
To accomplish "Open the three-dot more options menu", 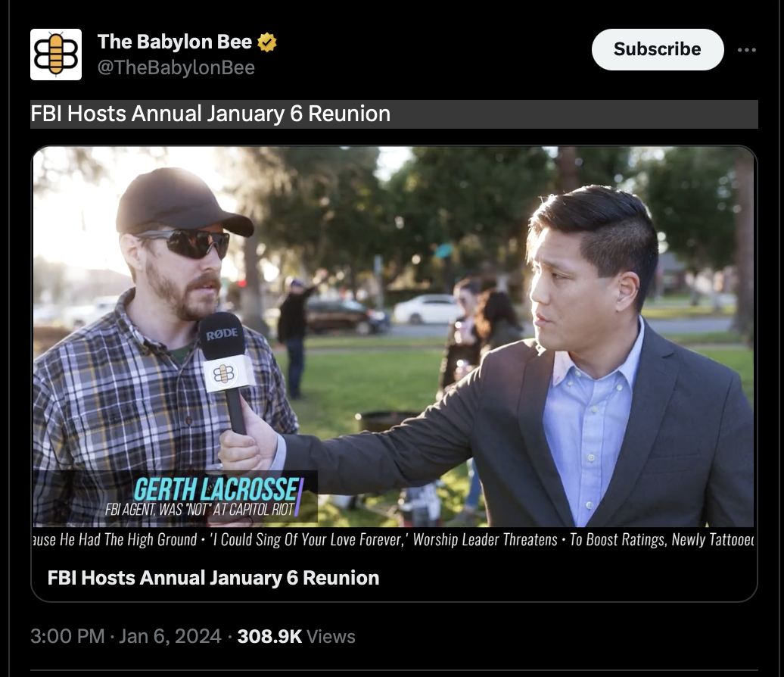I will (746, 50).
